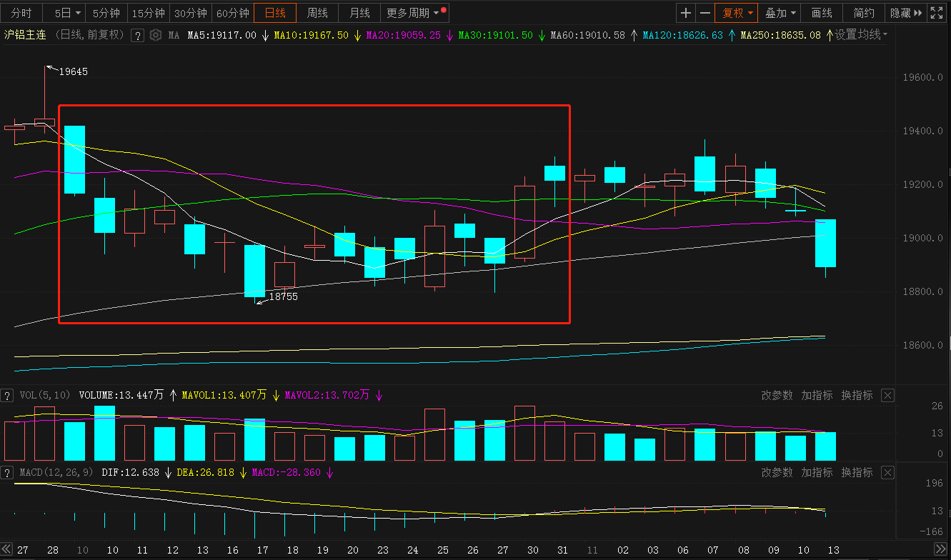The image size is (951, 560).
Task: Toggle the 画线 drawing tools
Action: (822, 13)
